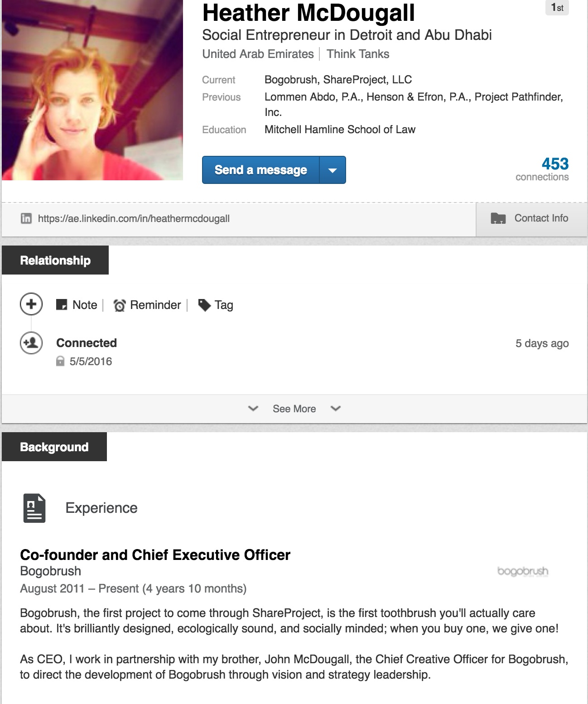Click the Mitchell Hamline School of Law link
This screenshot has width=588, height=704.
(x=340, y=130)
